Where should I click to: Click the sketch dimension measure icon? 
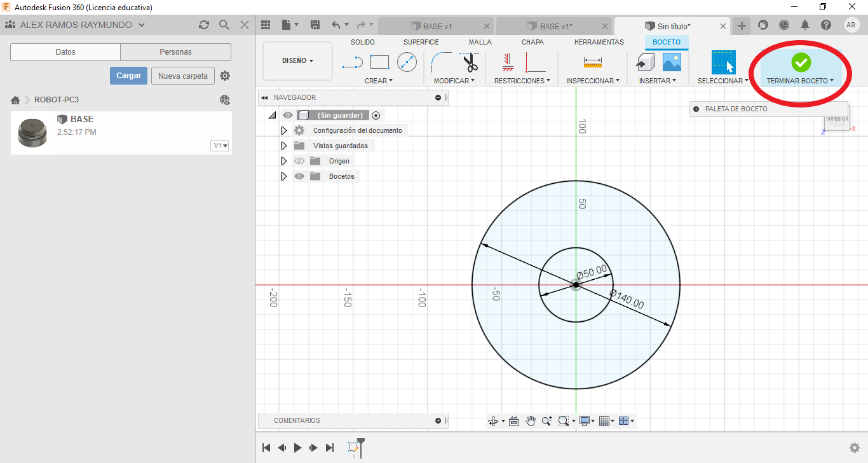coord(592,62)
